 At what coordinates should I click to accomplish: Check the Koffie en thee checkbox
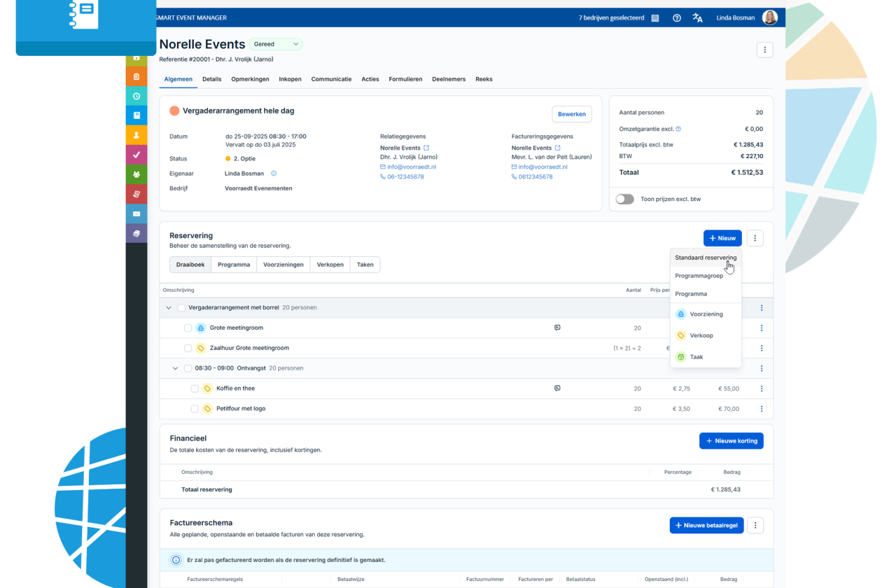(x=195, y=388)
